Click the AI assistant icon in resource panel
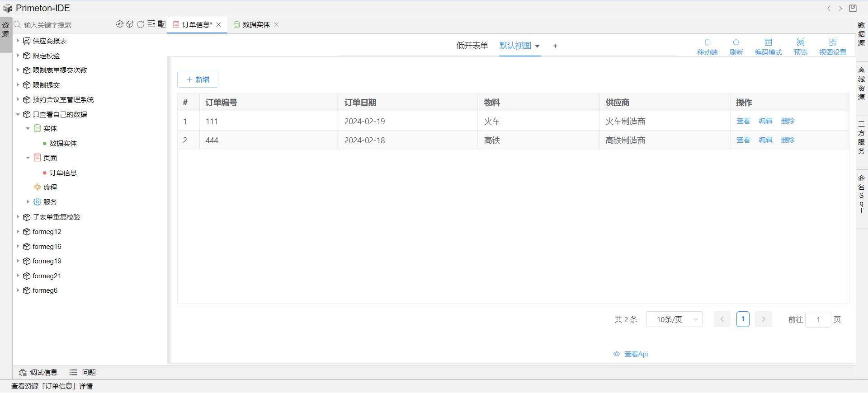This screenshot has height=393, width=868. click(119, 24)
